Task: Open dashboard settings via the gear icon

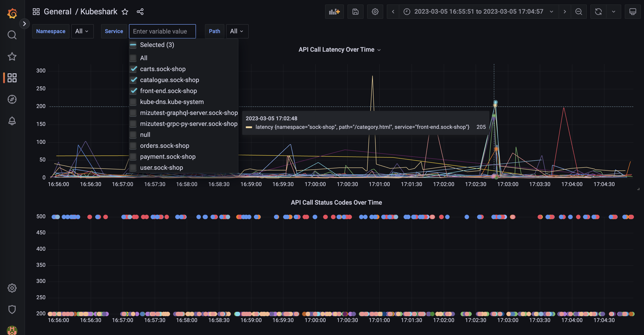Action: point(375,11)
